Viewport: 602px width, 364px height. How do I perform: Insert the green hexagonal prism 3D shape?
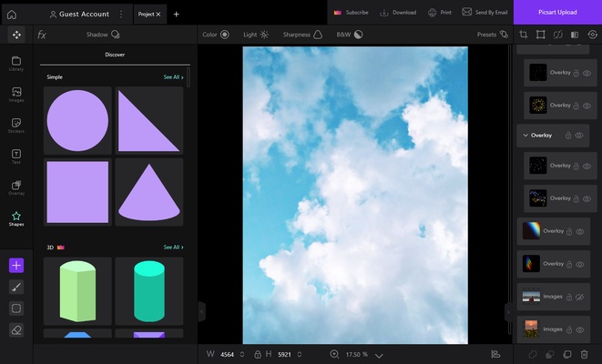coord(77,291)
